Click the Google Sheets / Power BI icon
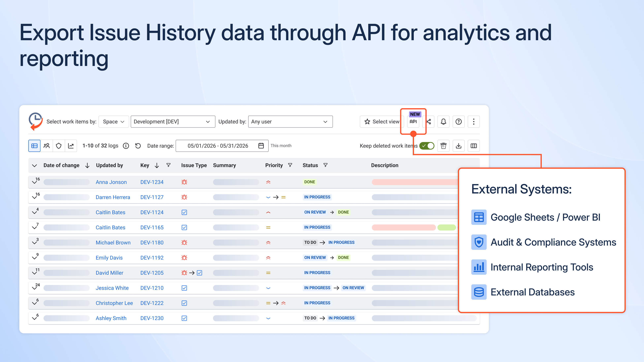This screenshot has width=644, height=362. point(479,217)
